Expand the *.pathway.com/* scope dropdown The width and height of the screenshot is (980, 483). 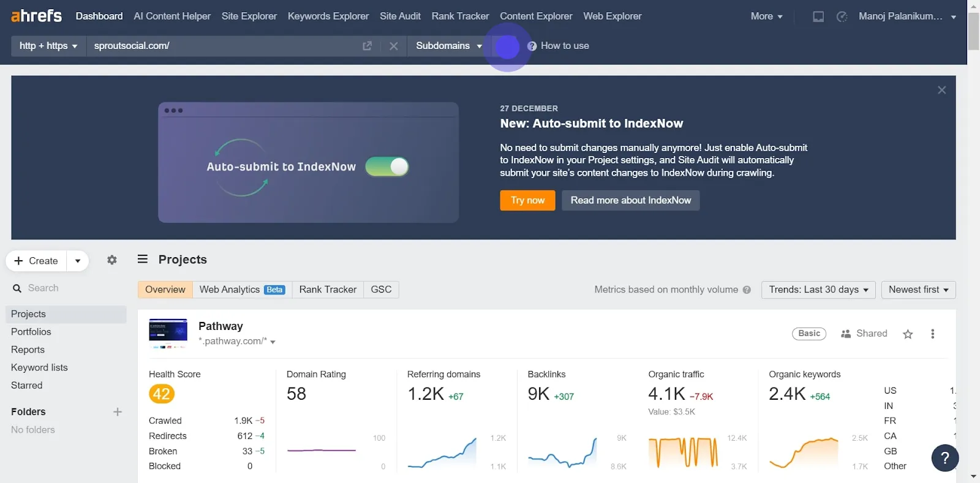pyautogui.click(x=237, y=342)
